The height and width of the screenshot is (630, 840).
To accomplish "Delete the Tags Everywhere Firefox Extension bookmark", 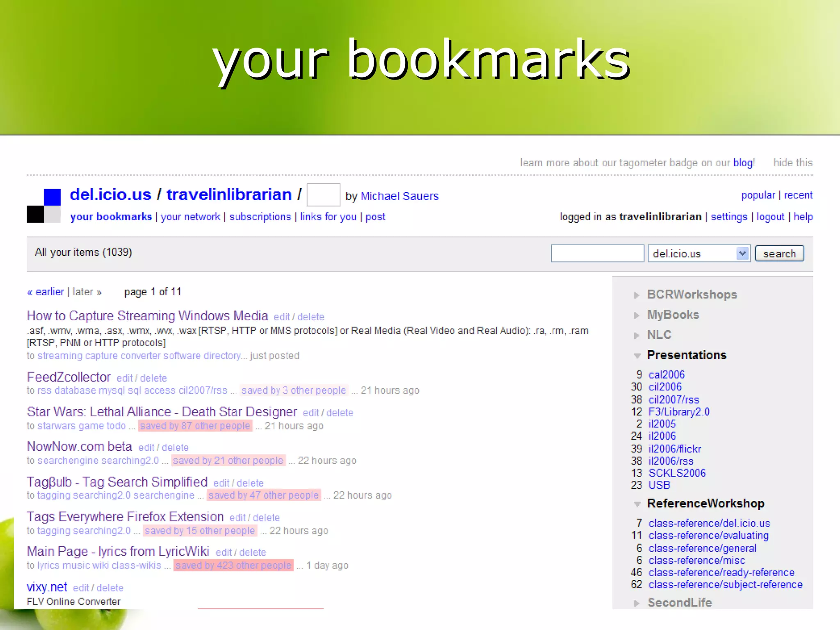I will point(266,518).
